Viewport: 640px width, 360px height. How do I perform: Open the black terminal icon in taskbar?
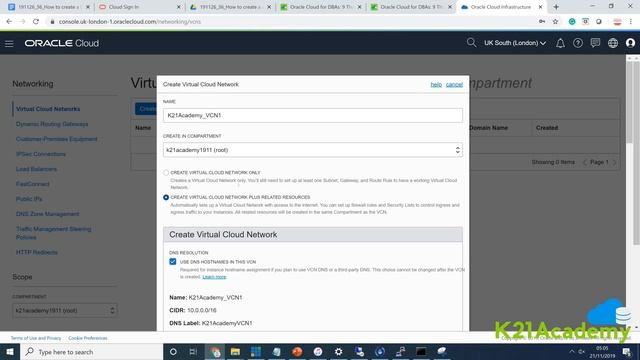(421, 351)
